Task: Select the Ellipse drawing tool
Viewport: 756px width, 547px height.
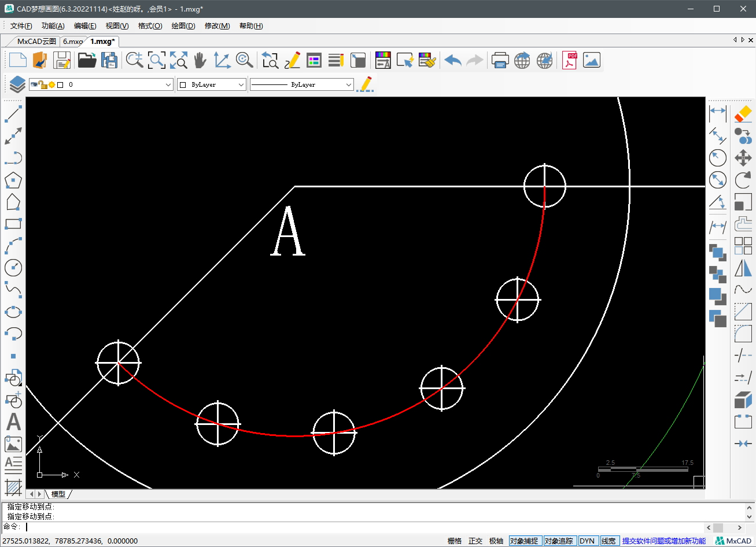Action: pos(13,312)
